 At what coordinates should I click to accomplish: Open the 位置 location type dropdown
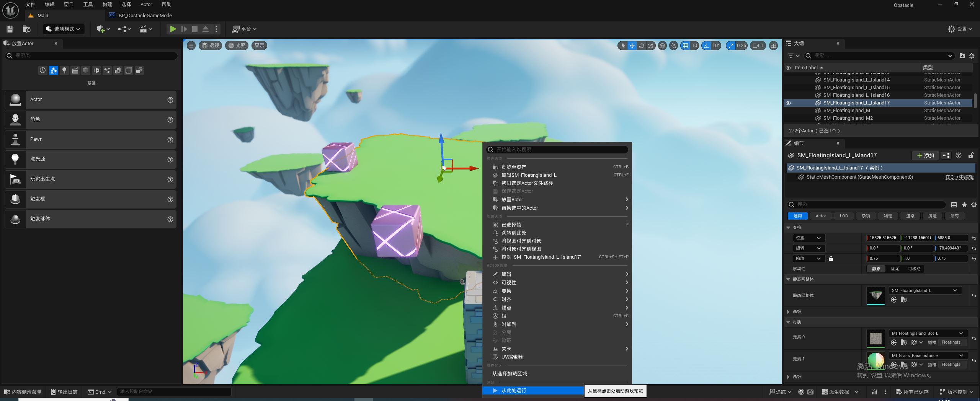pos(808,238)
